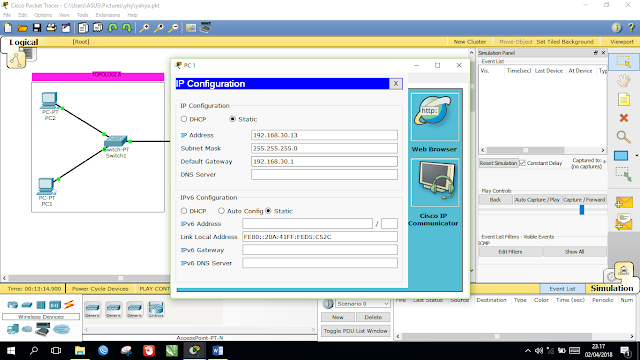640x360 pixels.
Task: Choose the Place Note tool
Action: pos(623,100)
